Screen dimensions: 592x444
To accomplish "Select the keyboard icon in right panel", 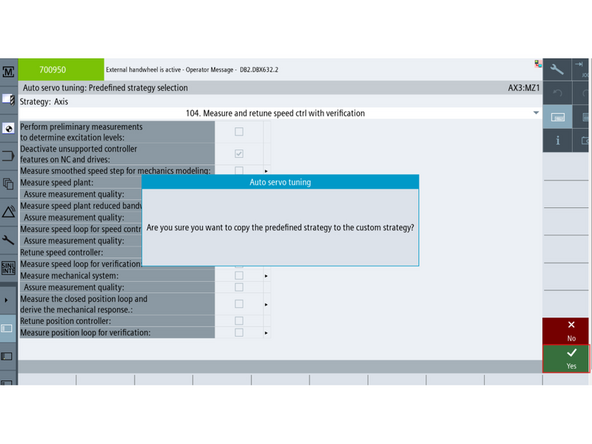I will (557, 117).
